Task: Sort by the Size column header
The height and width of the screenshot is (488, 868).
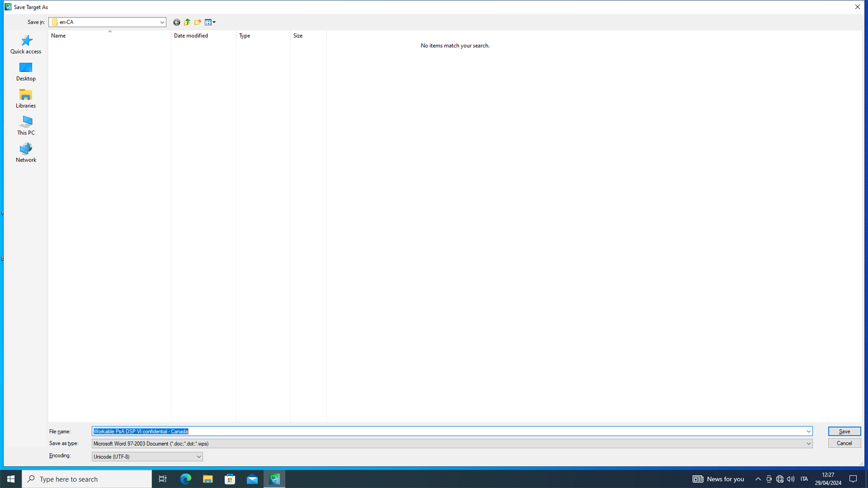Action: pos(309,36)
